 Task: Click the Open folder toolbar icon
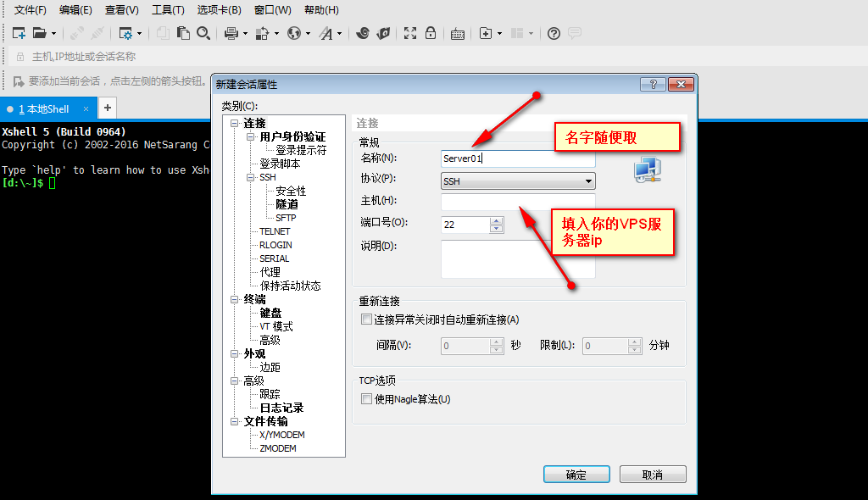(x=39, y=33)
